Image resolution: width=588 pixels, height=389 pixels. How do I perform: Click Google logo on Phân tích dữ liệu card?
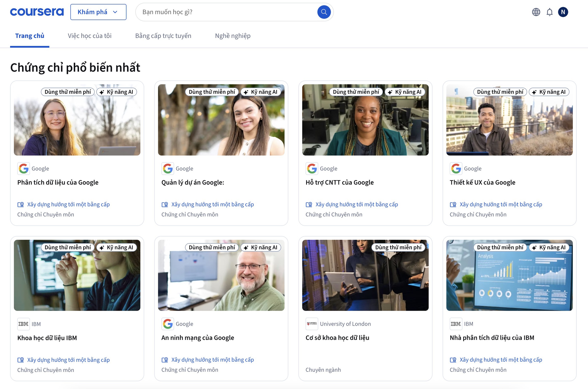click(x=24, y=169)
